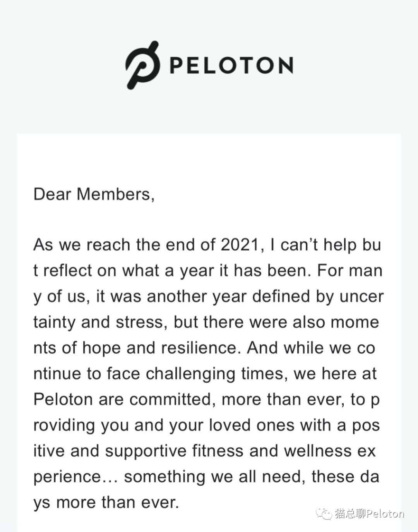The image size is (418, 532).
Task: Click the PELOTON wordmark text
Action: pyautogui.click(x=231, y=65)
